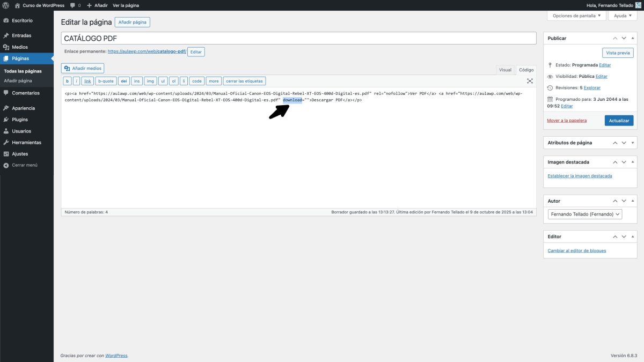The width and height of the screenshot is (644, 362).
Task: Open the Opciones de pantalla dropdown
Action: pyautogui.click(x=576, y=15)
